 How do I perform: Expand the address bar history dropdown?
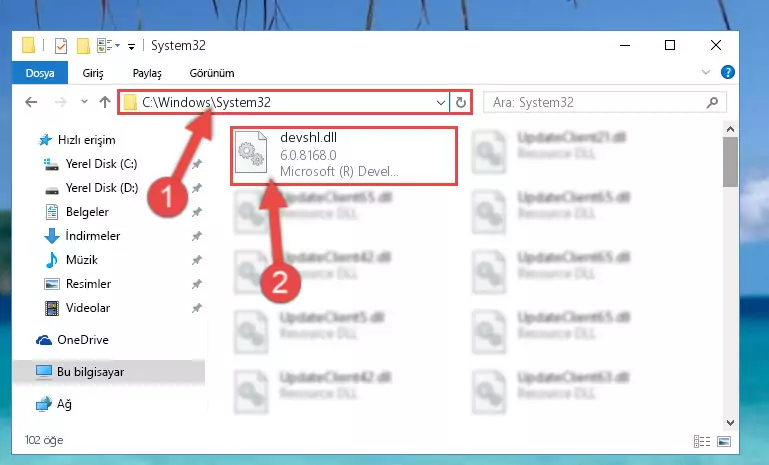(x=440, y=103)
